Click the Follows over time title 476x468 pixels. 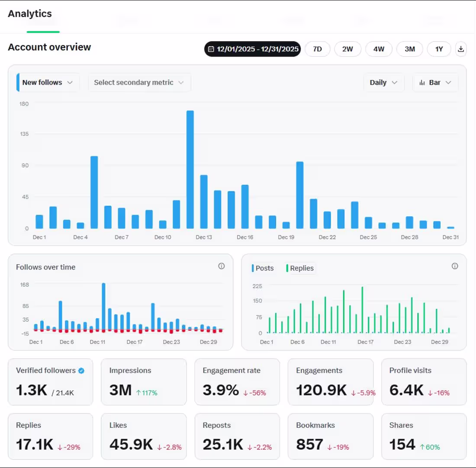46,267
